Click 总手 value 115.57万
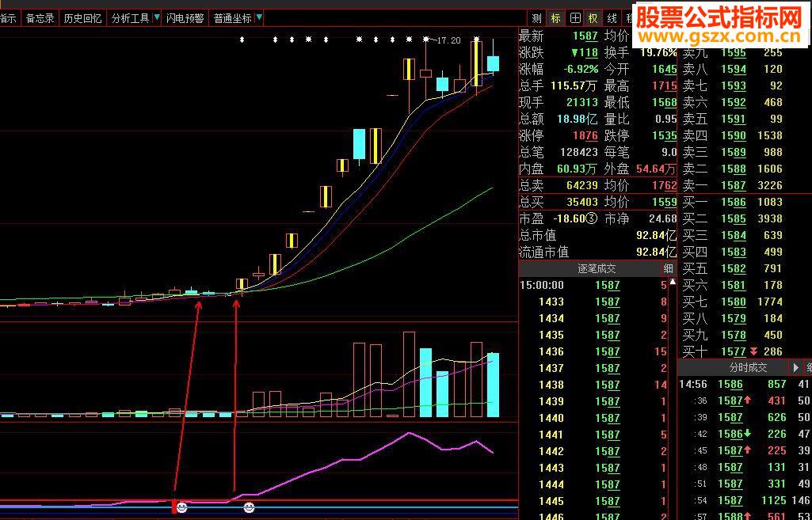The height and width of the screenshot is (520, 812). pos(574,86)
